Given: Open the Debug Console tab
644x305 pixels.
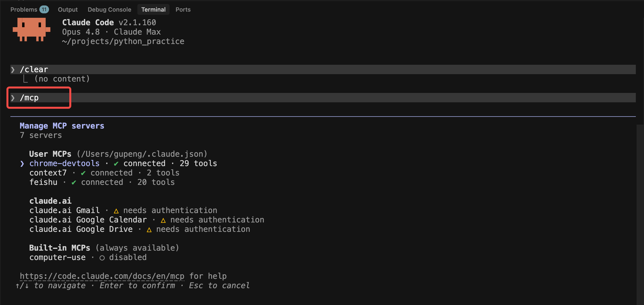Looking at the screenshot, I should tap(109, 9).
